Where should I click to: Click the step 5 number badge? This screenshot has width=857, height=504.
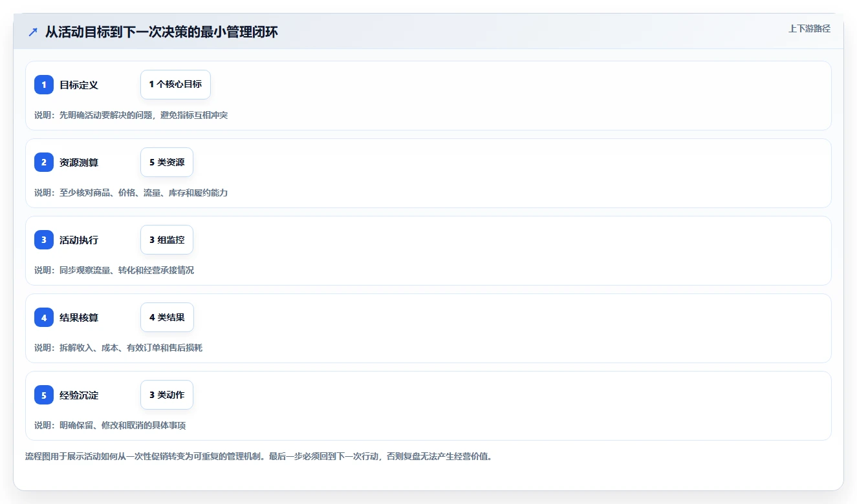44,395
